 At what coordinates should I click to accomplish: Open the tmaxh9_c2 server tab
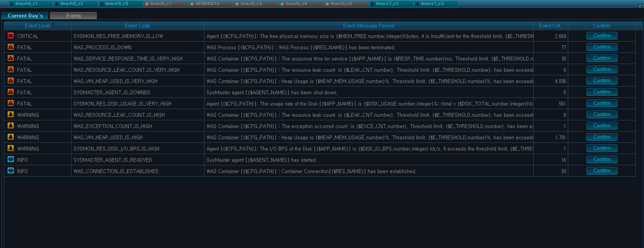click(x=75, y=4)
